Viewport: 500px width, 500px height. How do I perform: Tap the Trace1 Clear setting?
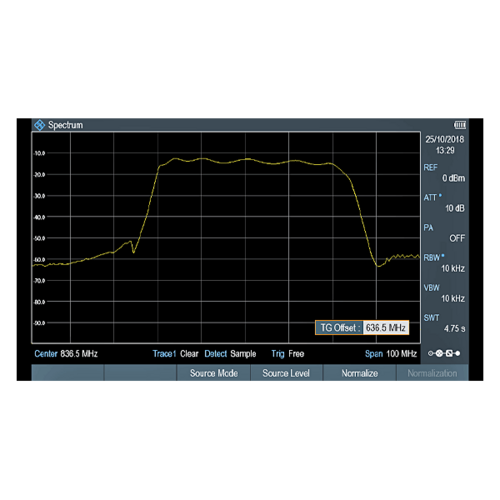175,354
